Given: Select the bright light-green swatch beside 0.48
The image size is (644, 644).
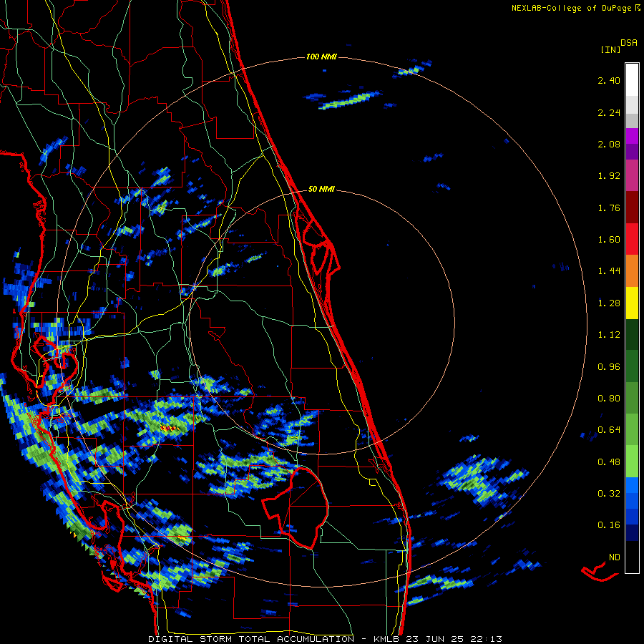Looking at the screenshot, I should [632, 462].
